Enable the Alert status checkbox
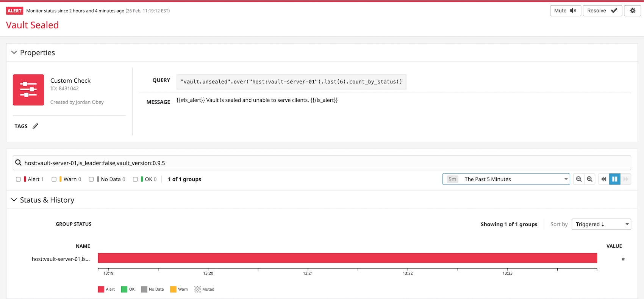Viewport: 644px width, 299px height. coord(18,179)
